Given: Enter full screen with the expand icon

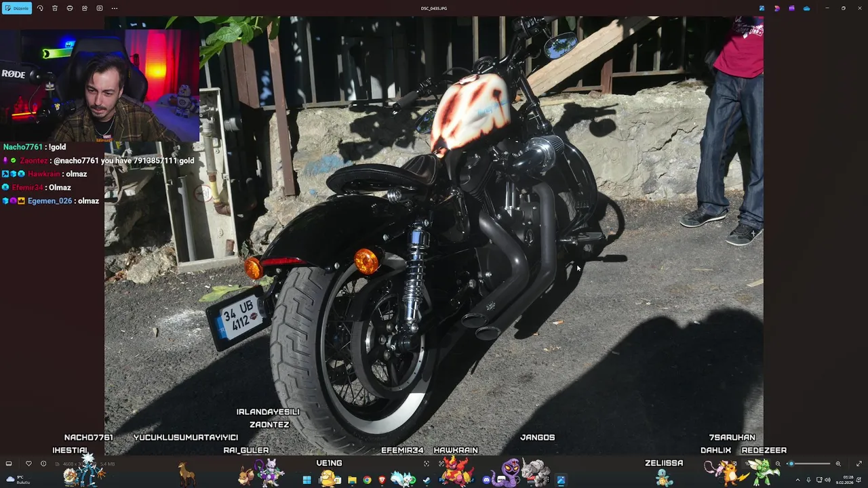Looking at the screenshot, I should pyautogui.click(x=859, y=464).
